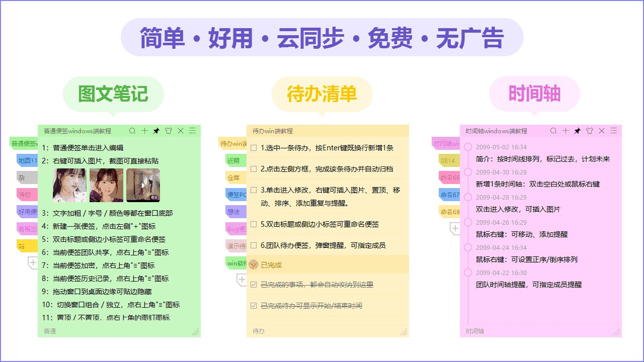
Task: Open the hamburger menu on the green note
Action: (193, 130)
